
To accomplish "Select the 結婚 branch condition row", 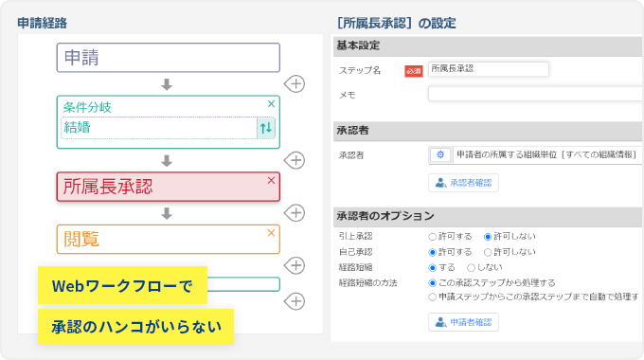I will click(159, 128).
